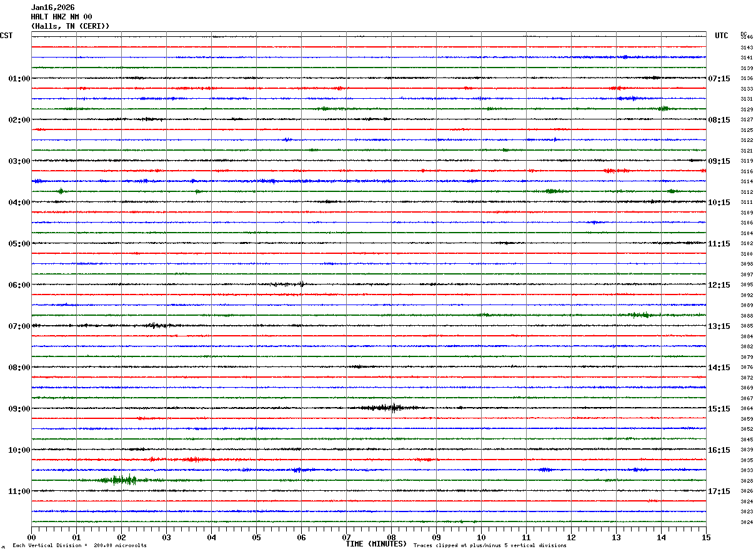This screenshot has height=554, width=756.
Task: Click the 'Each Vertical Division = 200.00 microvolts' note
Action: (x=79, y=545)
